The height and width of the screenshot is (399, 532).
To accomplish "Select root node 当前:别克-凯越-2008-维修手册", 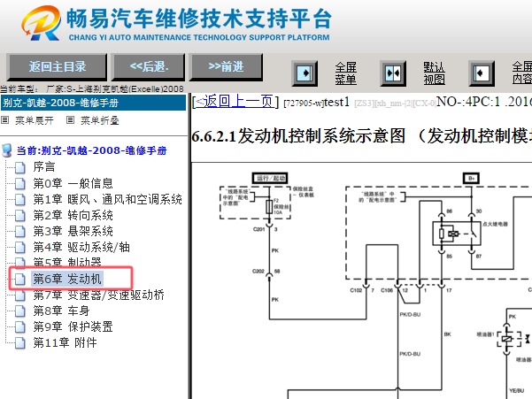I will [x=91, y=150].
